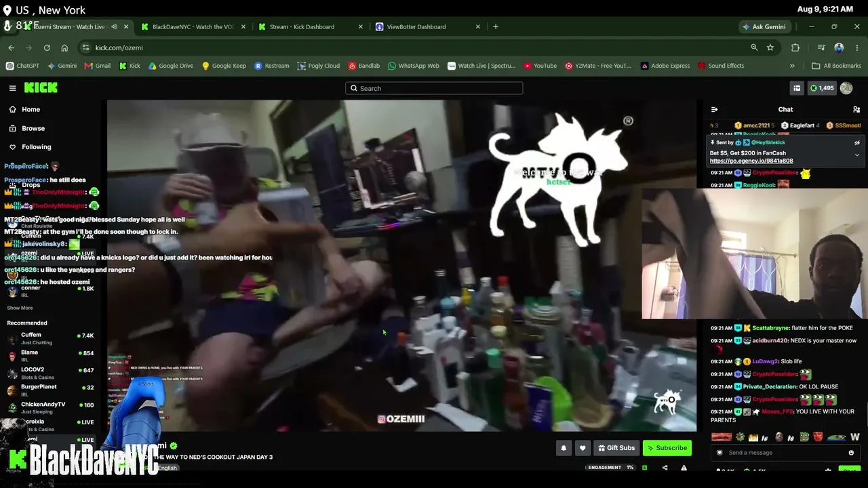This screenshot has height=488, width=868.
Task: Click the Ask Gemini button
Action: [764, 27]
